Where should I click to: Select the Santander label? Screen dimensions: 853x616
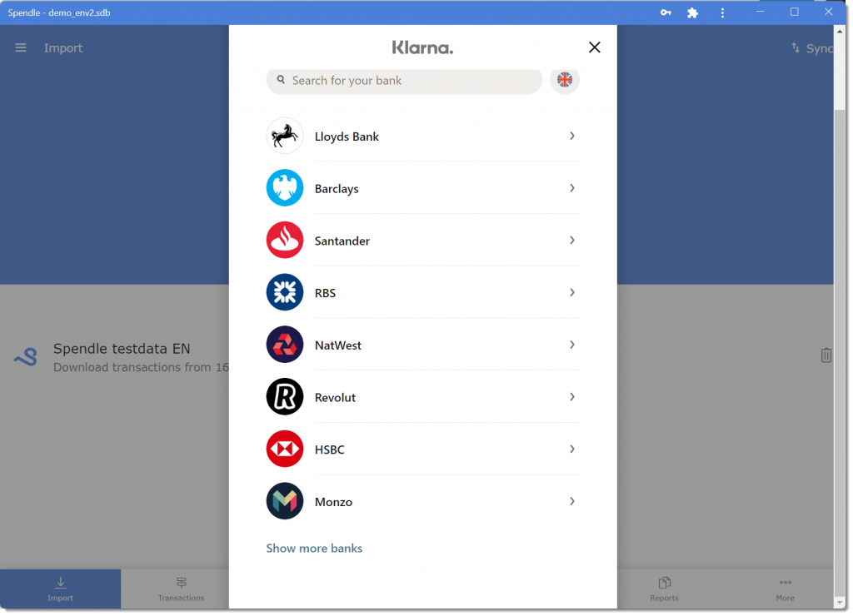[342, 241]
